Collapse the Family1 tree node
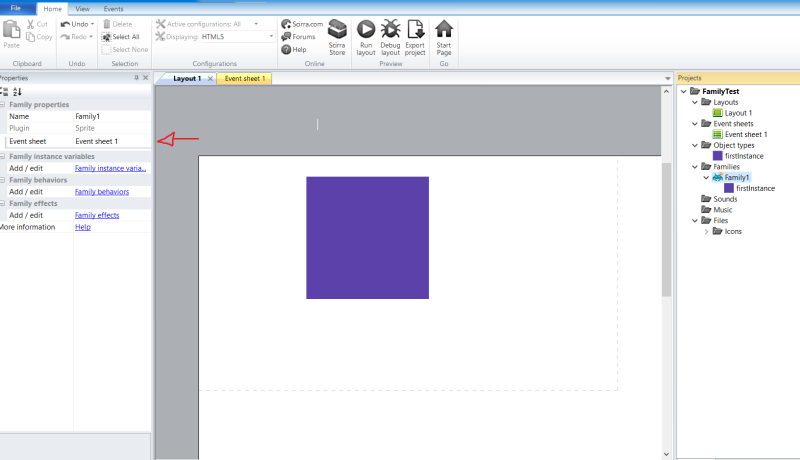800x460 pixels. tap(706, 177)
